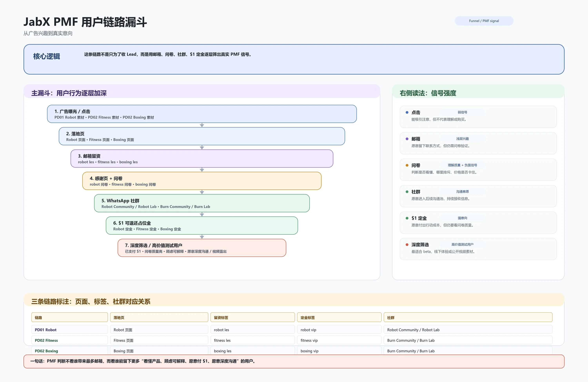Click the 弱信号 tag
Viewport: 588px width, 382px height.
(x=462, y=112)
